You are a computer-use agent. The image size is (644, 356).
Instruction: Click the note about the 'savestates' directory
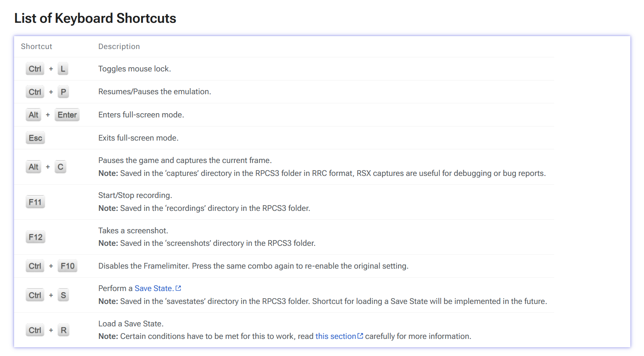pyautogui.click(x=323, y=301)
